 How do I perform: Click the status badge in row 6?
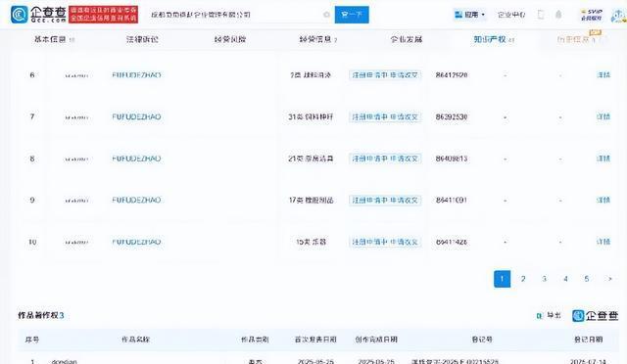click(x=385, y=75)
